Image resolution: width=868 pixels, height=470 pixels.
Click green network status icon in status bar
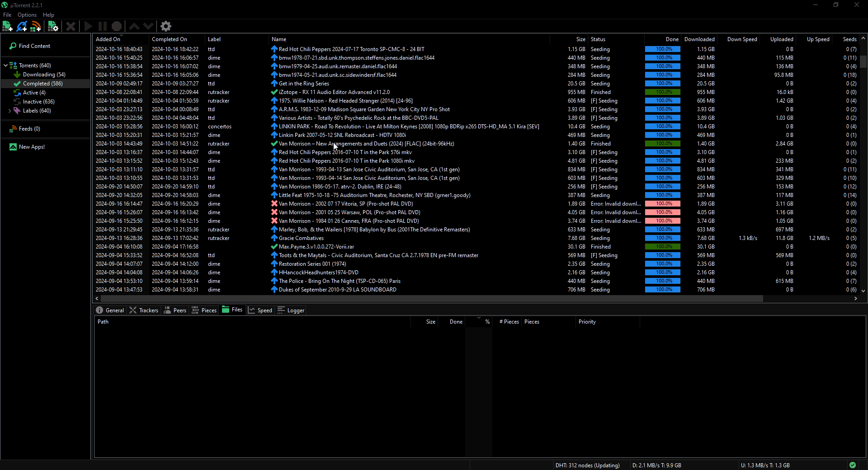coord(852,465)
